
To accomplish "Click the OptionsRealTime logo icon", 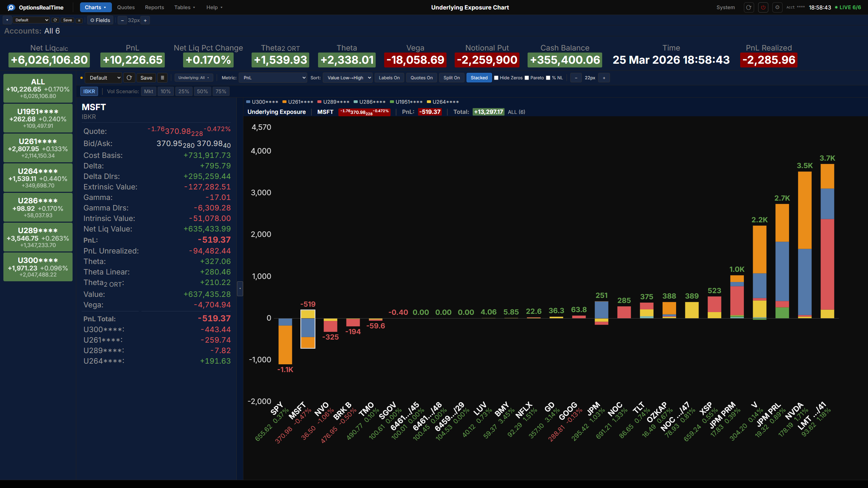I will (11, 7).
